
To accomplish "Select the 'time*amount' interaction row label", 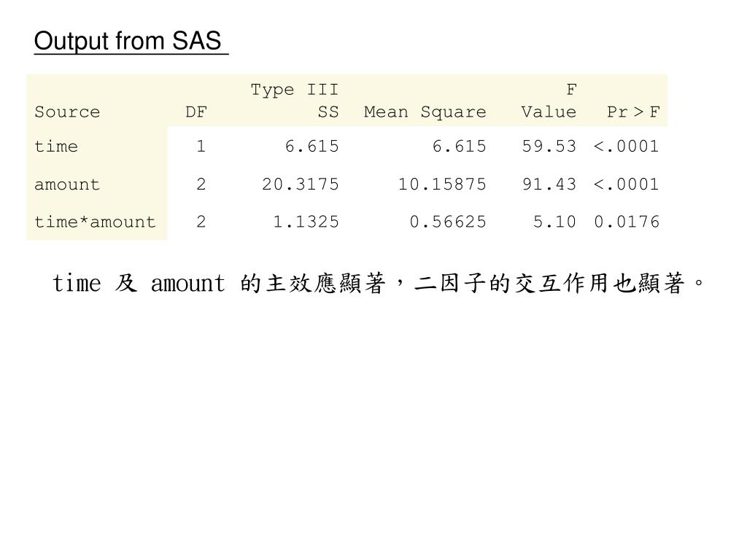I will coord(96,222).
